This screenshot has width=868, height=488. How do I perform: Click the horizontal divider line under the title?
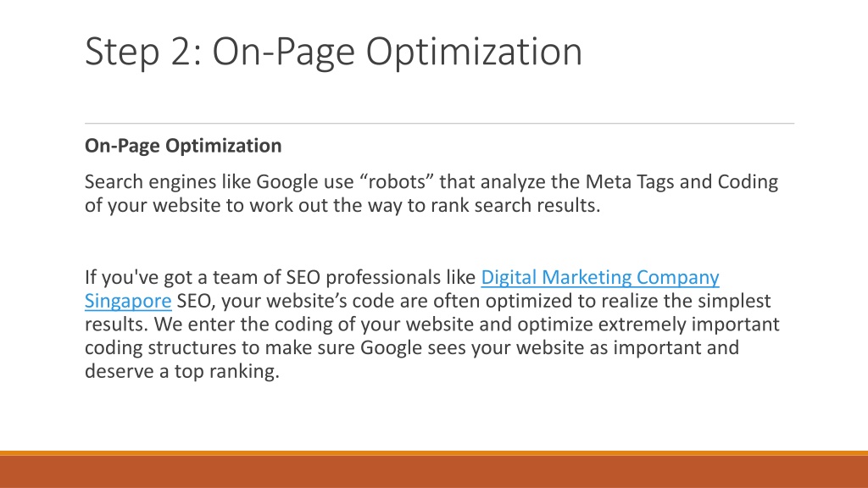point(440,124)
